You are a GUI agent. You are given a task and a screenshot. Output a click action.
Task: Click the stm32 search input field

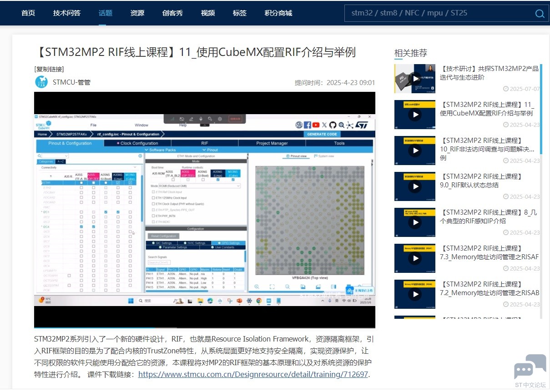coord(437,13)
